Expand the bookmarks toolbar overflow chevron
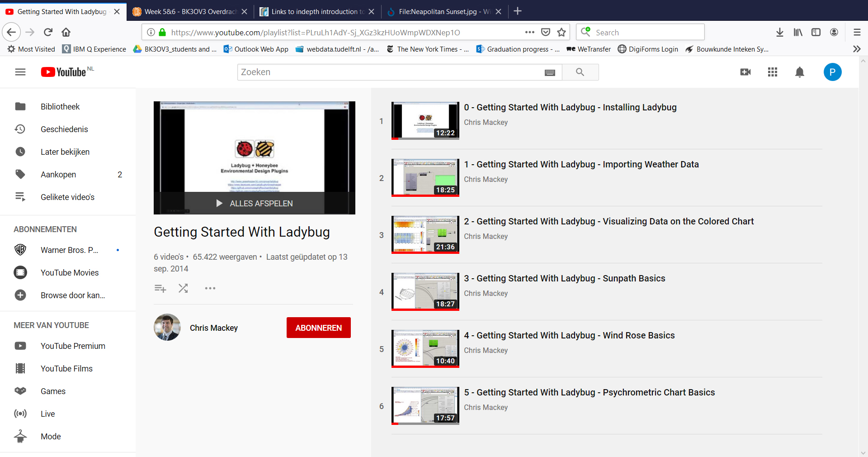Screen dimensions: 868x457 [856, 49]
